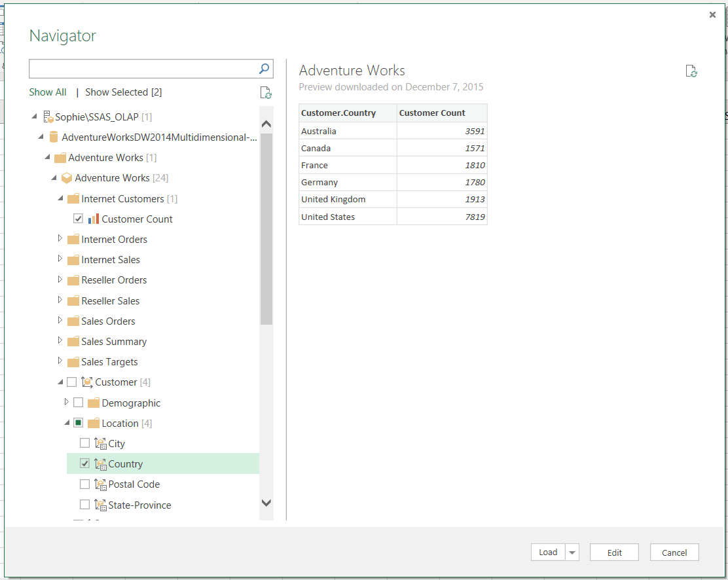Refresh the Adventure Works preview
Viewport: 728px width, 580px height.
(691, 71)
